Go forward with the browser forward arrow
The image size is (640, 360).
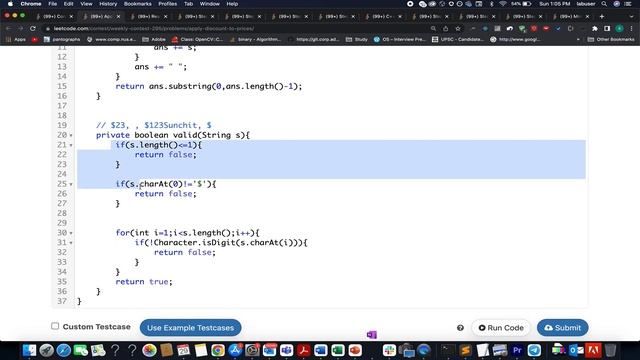coord(20,29)
